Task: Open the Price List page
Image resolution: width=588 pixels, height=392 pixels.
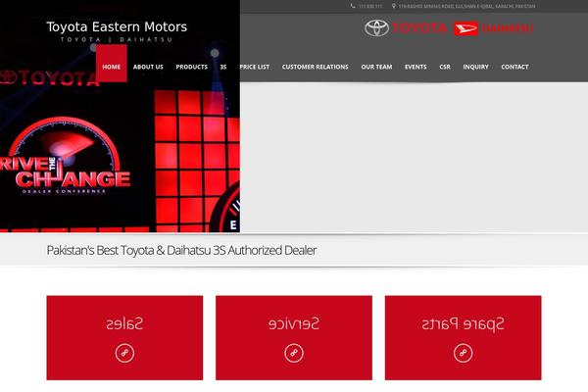Action: click(x=255, y=67)
